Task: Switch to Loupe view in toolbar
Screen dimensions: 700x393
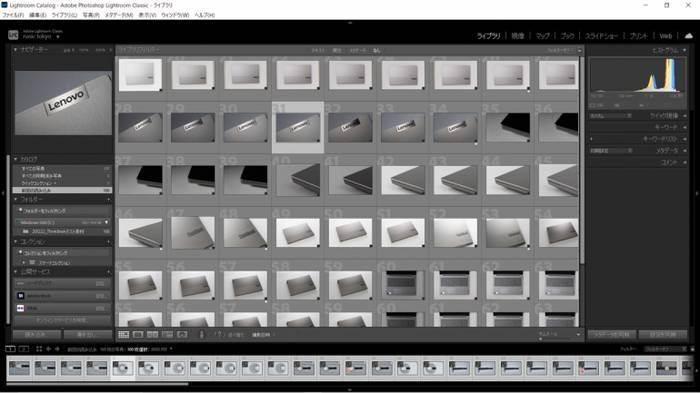Action: [x=138, y=334]
